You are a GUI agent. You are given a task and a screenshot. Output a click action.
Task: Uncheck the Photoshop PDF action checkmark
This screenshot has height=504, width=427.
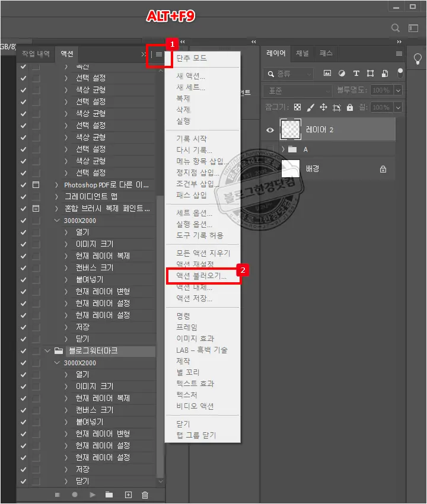coord(24,185)
